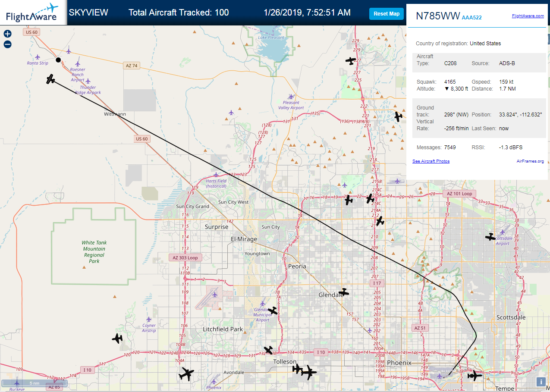Zoom in on the map
Viewport: 550px width, 392px height.
pos(7,34)
